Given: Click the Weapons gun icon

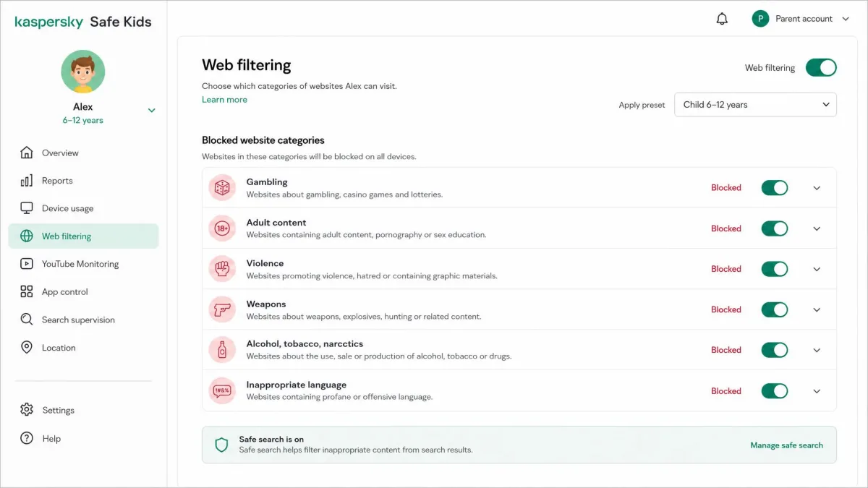Looking at the screenshot, I should [x=222, y=309].
